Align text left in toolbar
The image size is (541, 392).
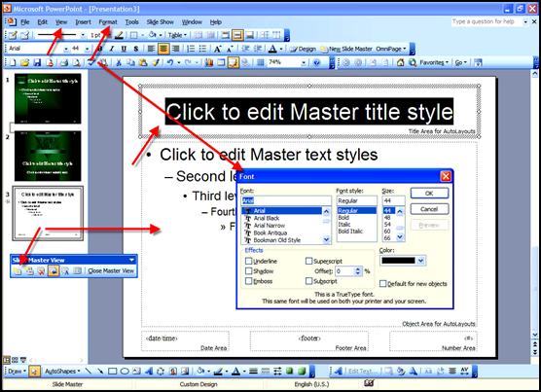(x=151, y=49)
